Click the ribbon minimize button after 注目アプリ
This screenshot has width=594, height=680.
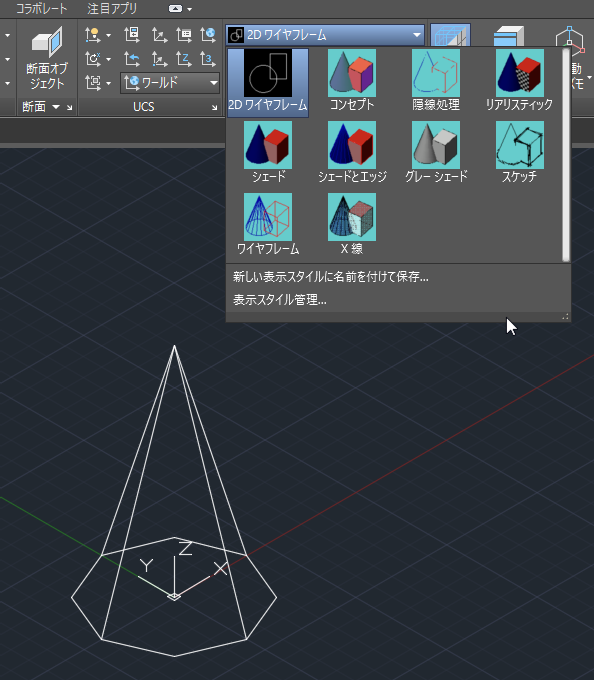(x=175, y=9)
